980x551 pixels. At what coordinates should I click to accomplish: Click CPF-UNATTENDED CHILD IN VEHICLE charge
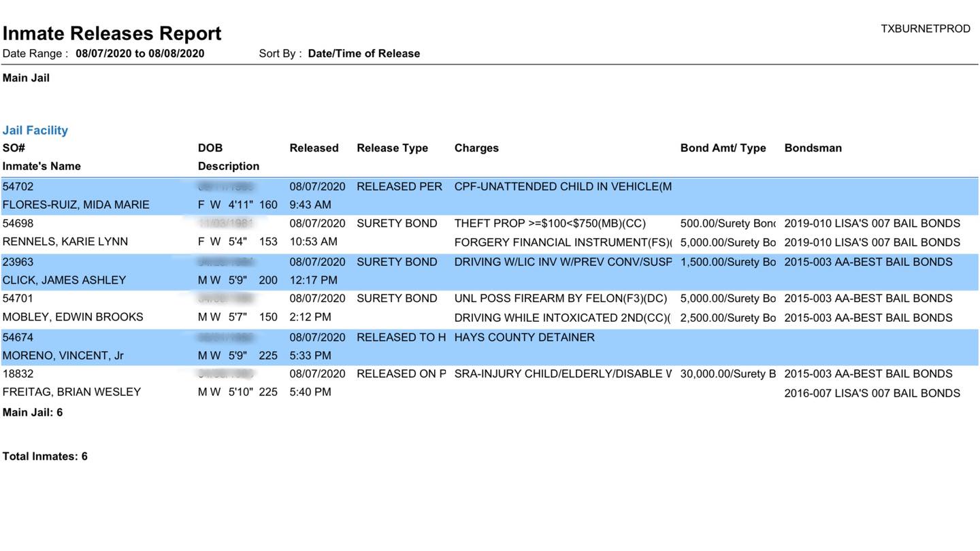pyautogui.click(x=563, y=187)
